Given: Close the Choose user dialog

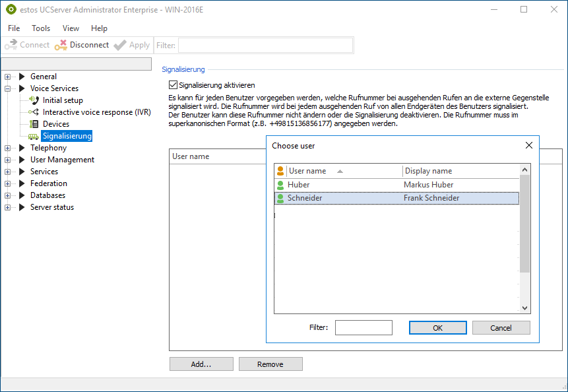Looking at the screenshot, I should click(x=528, y=146).
